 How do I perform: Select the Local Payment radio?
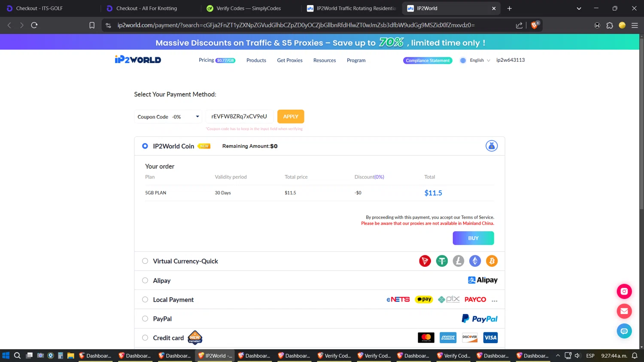[145, 299]
